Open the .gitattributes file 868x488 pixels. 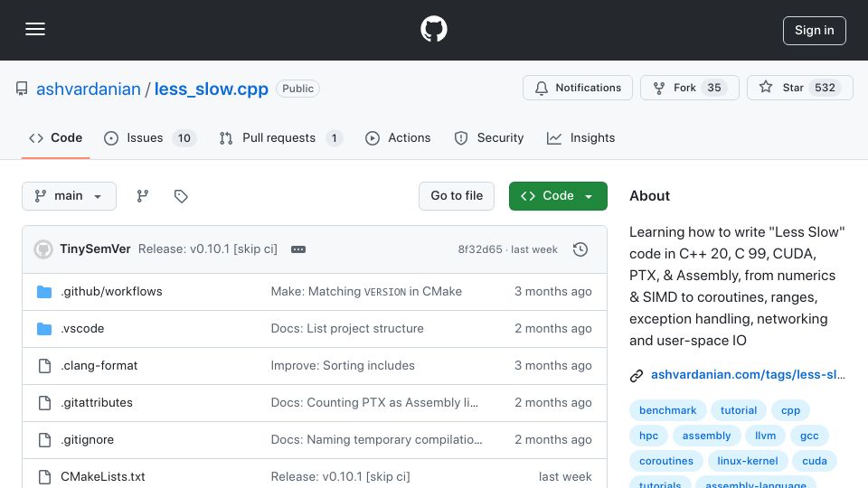click(97, 403)
